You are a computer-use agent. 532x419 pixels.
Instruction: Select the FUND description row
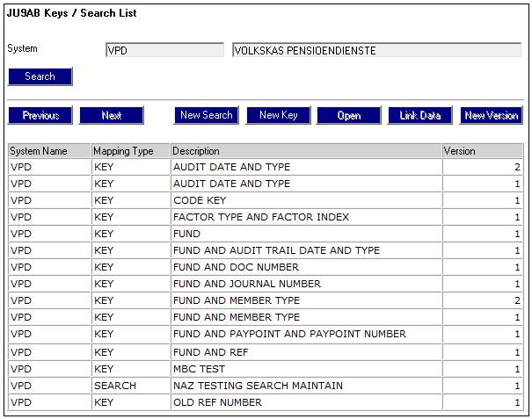pos(266,234)
